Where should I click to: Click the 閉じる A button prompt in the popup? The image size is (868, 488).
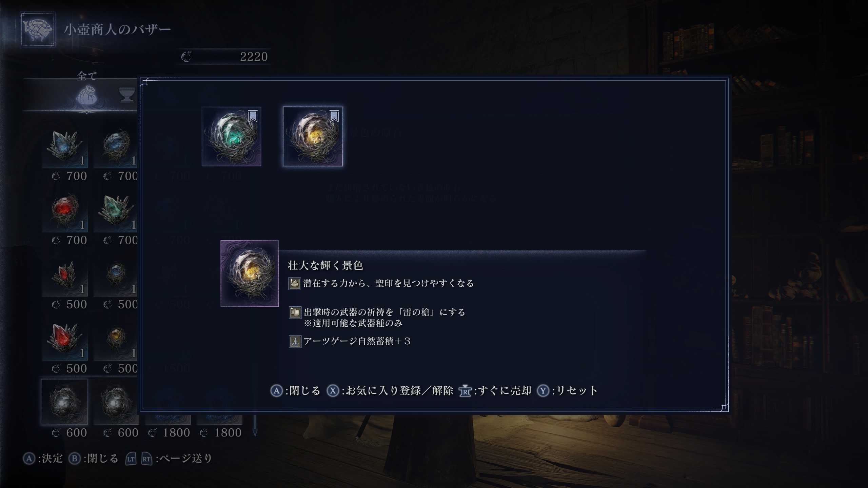tap(295, 391)
